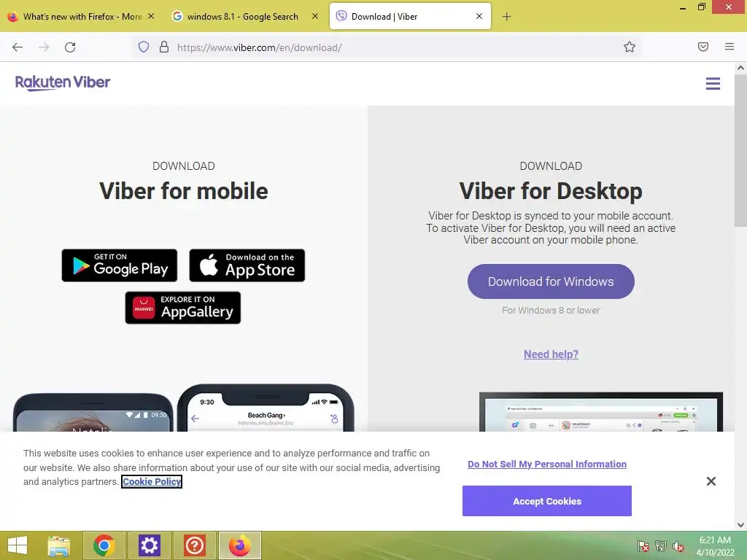Open network status tray icon
The image size is (747, 560).
[x=660, y=545]
